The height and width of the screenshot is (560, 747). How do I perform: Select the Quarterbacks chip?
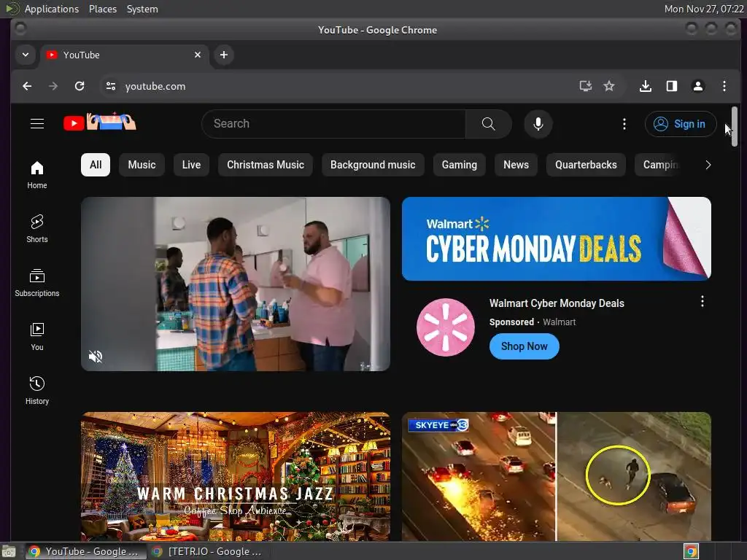click(x=586, y=165)
